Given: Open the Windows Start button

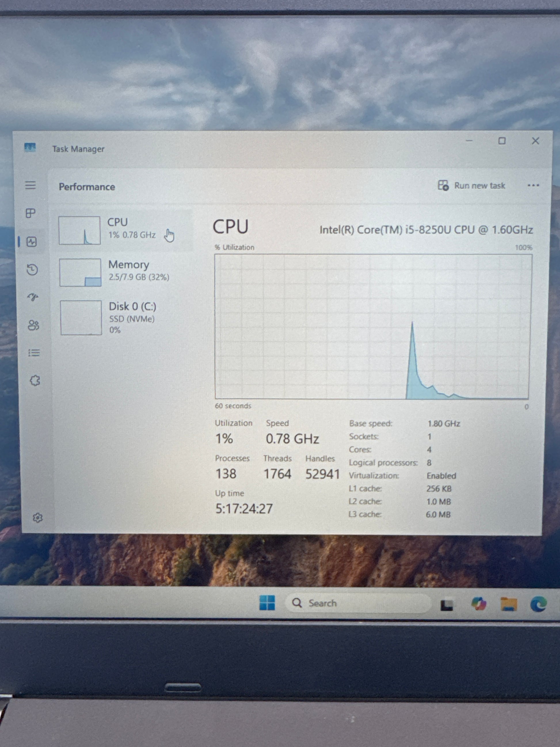Looking at the screenshot, I should click(x=267, y=603).
